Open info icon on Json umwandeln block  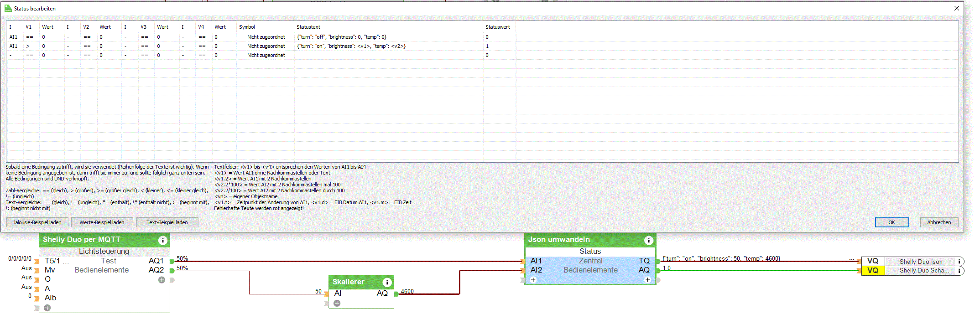point(648,240)
